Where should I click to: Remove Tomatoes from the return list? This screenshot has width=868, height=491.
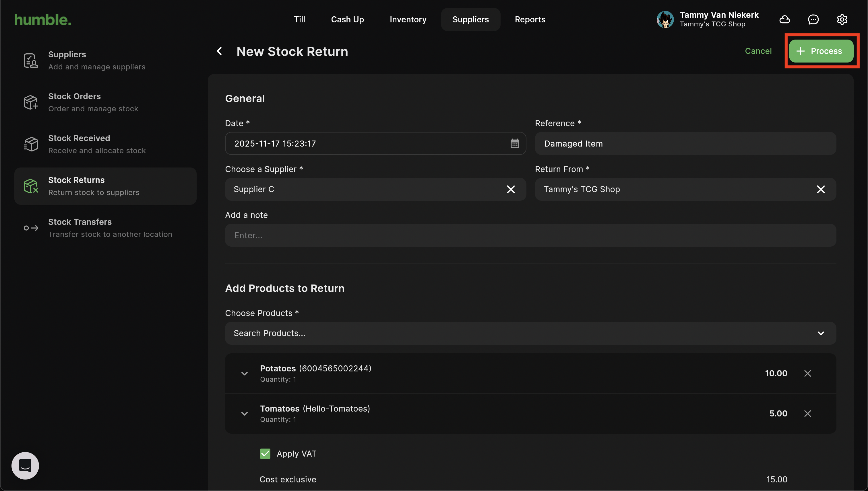click(807, 414)
